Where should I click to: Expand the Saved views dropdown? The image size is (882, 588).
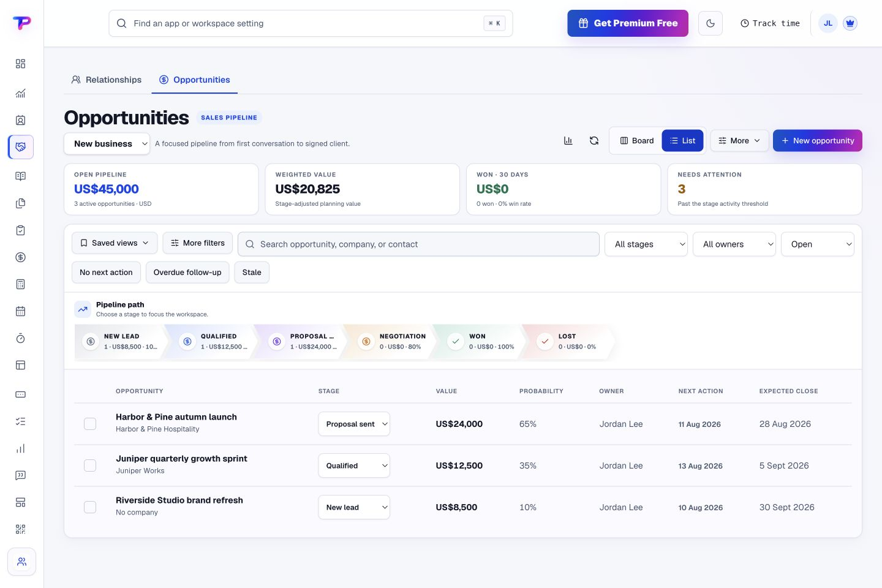pos(115,243)
